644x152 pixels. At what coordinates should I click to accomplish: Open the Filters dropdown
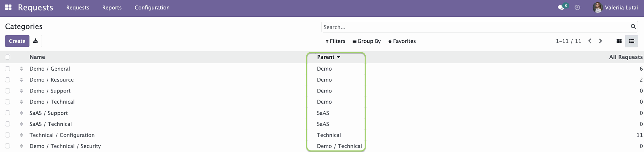335,41
